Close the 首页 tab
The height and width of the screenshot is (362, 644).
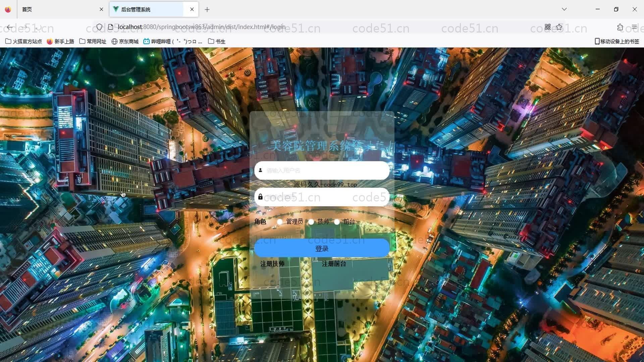[101, 9]
